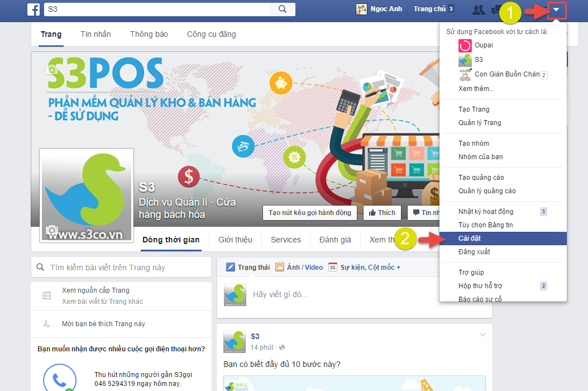Click the Trang chủ link

click(429, 9)
